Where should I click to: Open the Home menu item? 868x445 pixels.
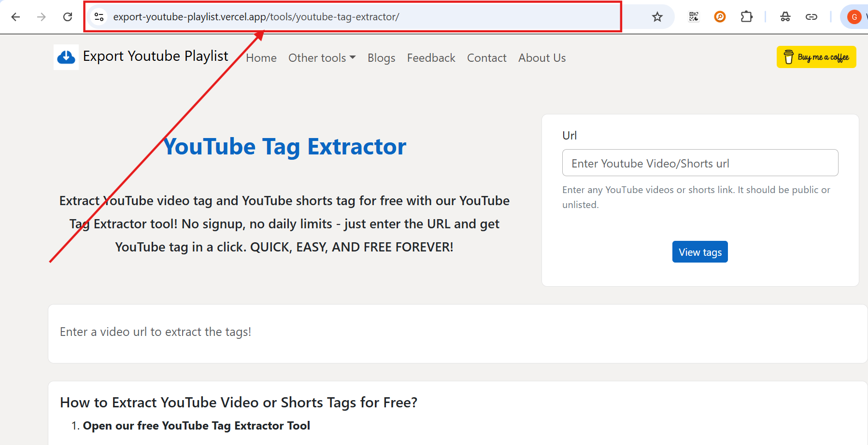(x=261, y=57)
